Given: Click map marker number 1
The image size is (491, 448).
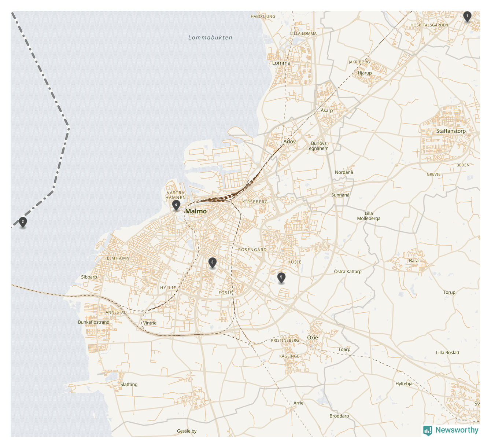Looking at the screenshot, I should (467, 16).
